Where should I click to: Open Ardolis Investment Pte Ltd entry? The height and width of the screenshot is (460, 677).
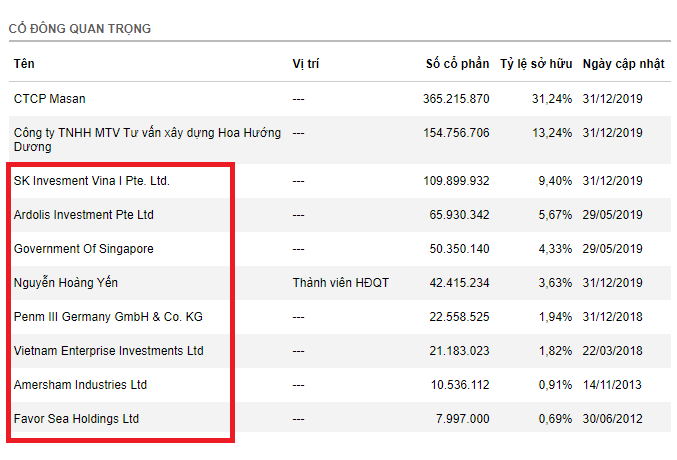click(84, 215)
